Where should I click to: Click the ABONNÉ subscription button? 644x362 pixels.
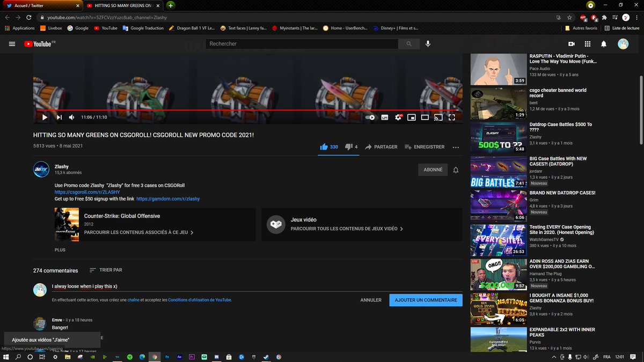(433, 169)
